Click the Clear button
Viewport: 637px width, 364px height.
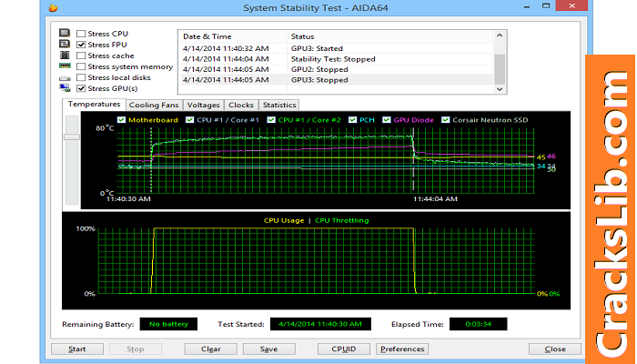tap(211, 349)
